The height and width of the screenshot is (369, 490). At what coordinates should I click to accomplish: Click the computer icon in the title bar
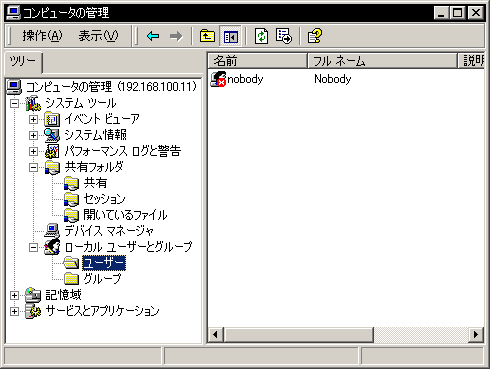(13, 13)
